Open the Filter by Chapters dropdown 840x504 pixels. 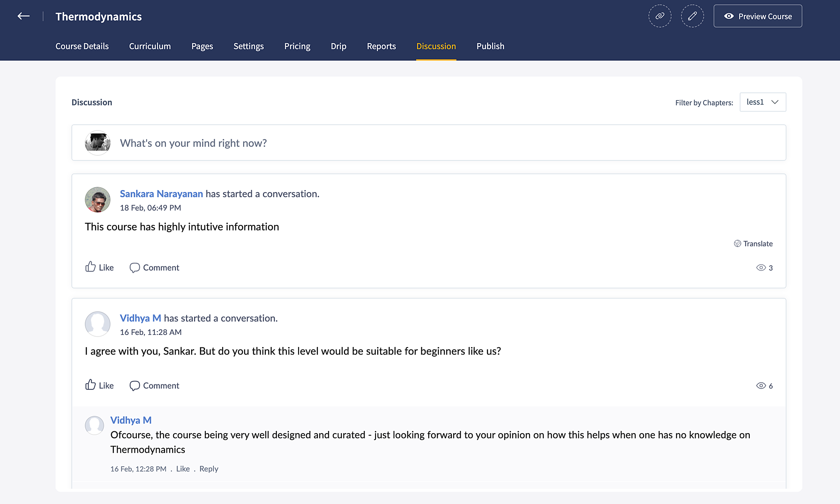coord(762,102)
